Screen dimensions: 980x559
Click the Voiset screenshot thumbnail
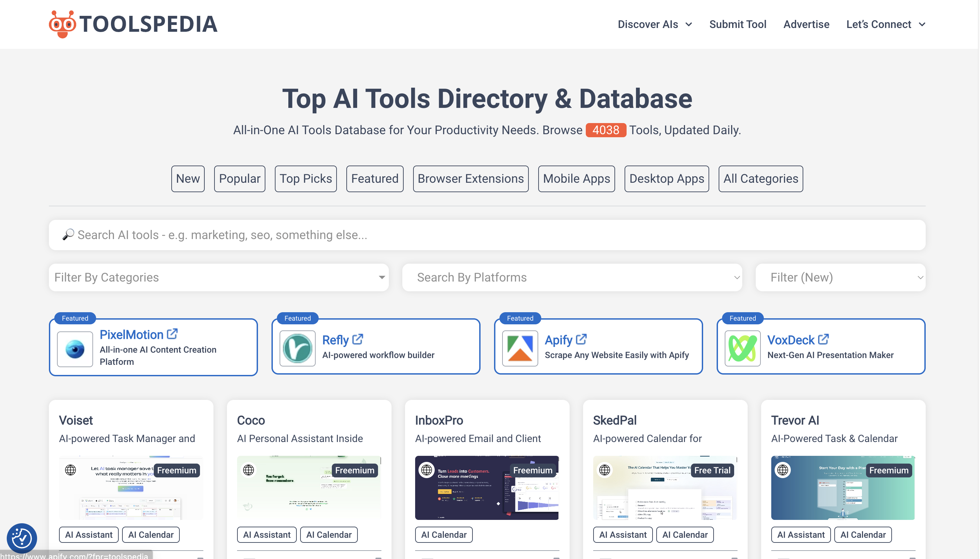131,487
